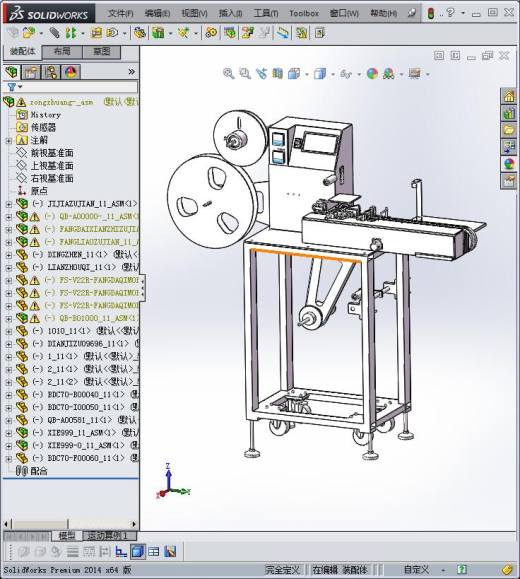Expand the 注解 annotations tree node
520x579 pixels.
[x=8, y=141]
